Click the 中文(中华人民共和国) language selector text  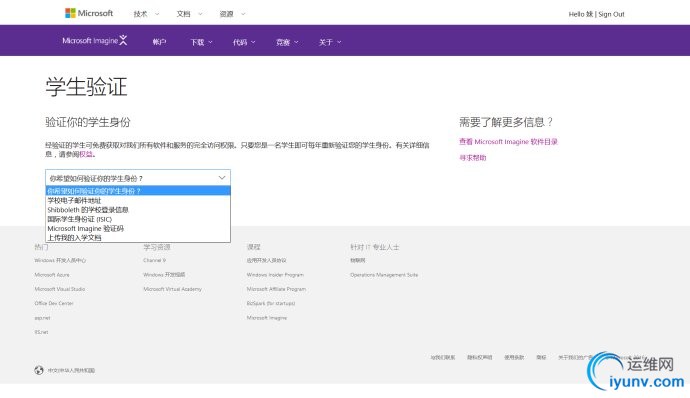[x=71, y=370]
